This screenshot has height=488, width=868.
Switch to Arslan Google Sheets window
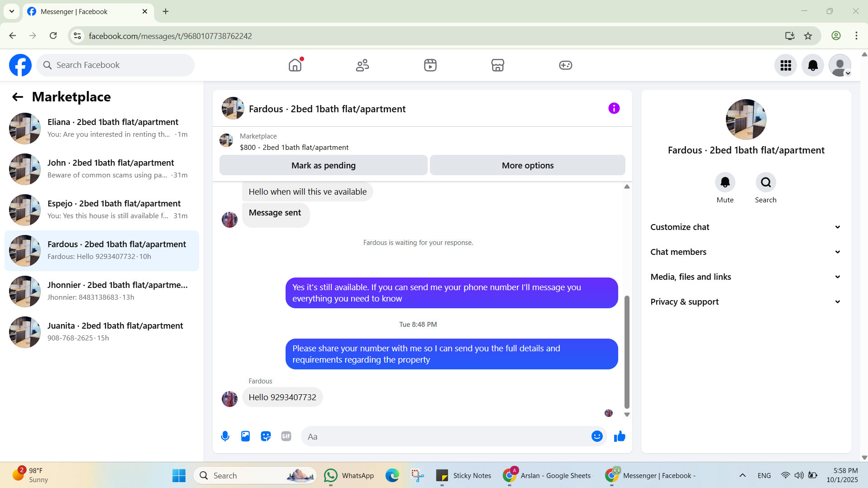click(x=547, y=475)
